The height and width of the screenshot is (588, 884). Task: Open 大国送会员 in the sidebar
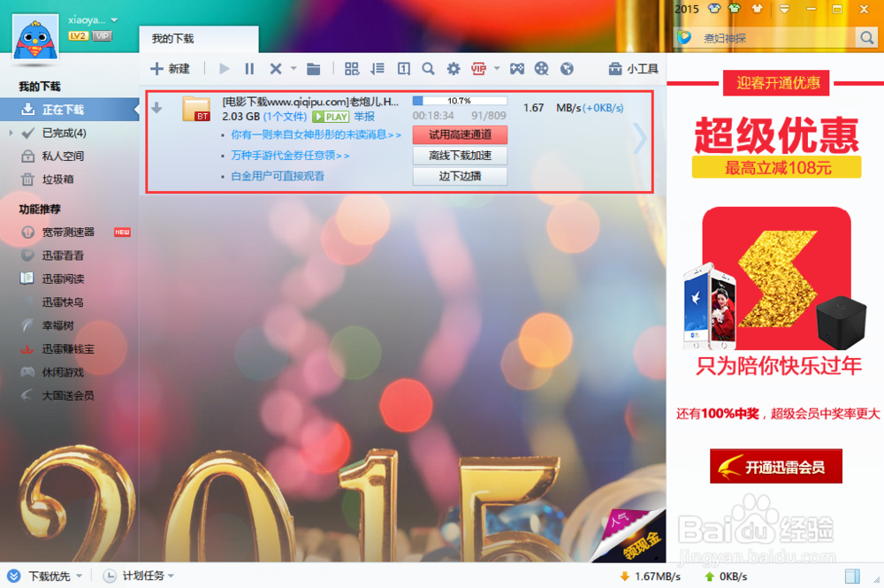pos(69,395)
